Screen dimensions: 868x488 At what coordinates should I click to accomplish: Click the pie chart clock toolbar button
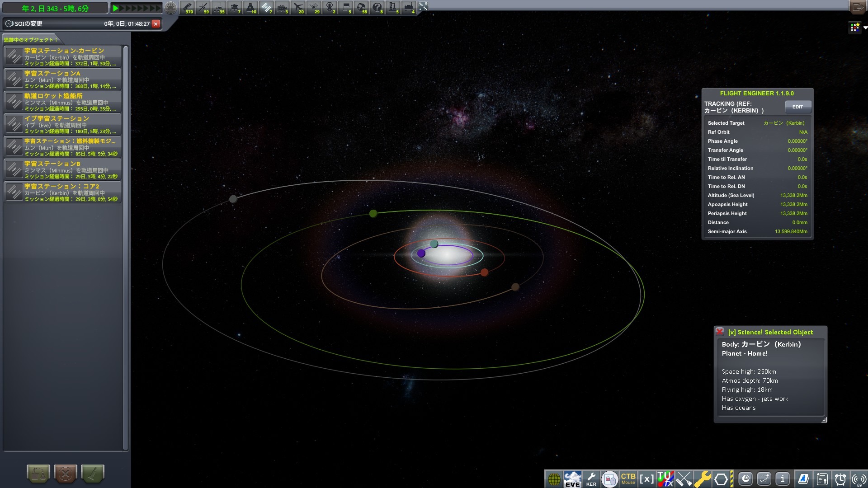tap(745, 479)
